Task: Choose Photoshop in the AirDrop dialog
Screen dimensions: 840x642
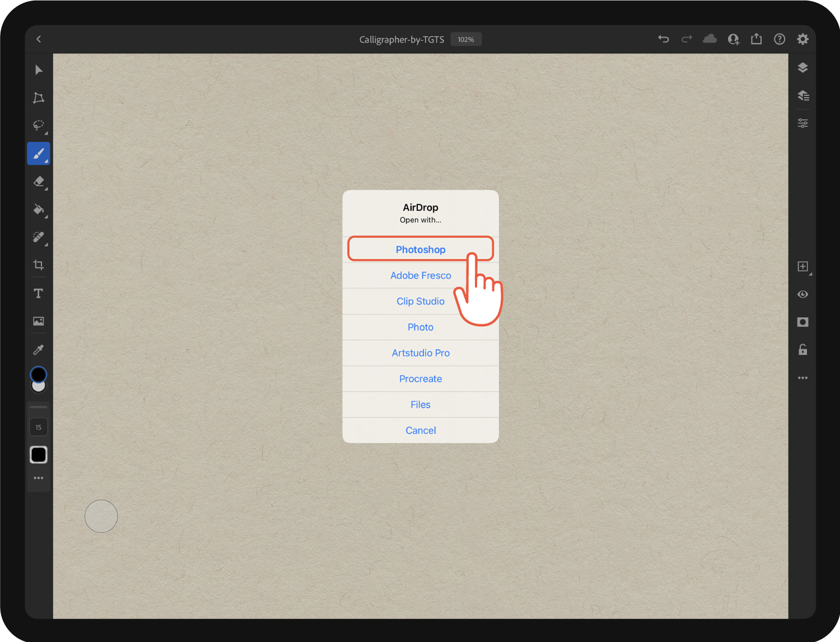Action: click(x=421, y=249)
